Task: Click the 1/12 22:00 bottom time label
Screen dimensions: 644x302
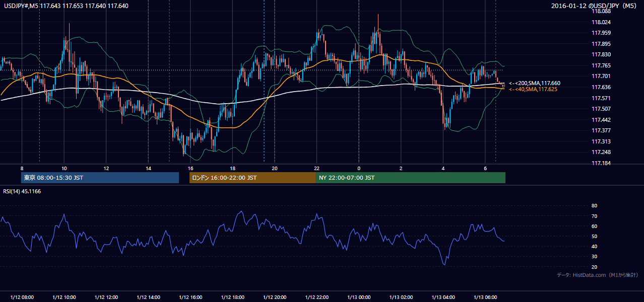Action: point(316,297)
